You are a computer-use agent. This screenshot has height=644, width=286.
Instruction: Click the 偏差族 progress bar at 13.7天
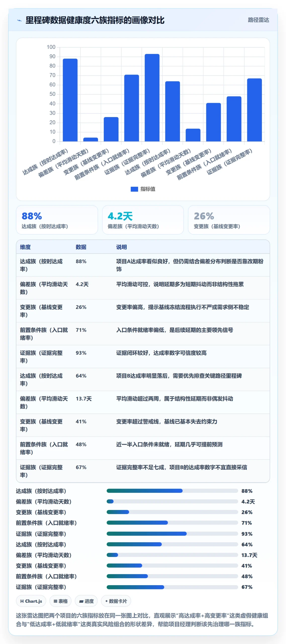[x=172, y=555]
